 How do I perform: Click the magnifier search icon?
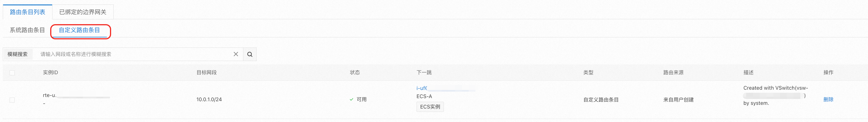250,54
